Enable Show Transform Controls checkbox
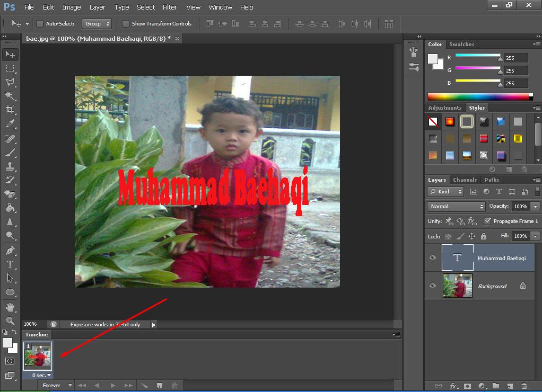The width and height of the screenshot is (542, 392). [126, 24]
